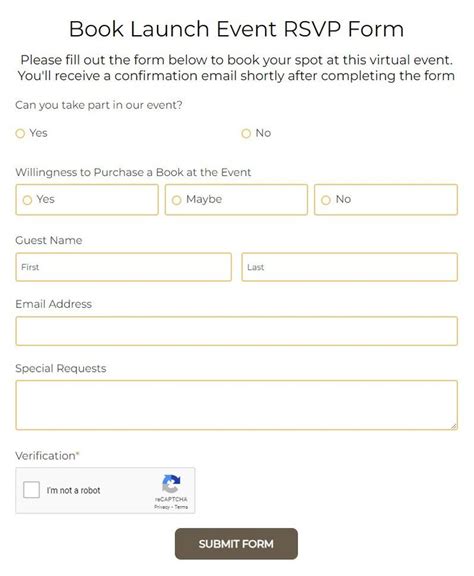Click the Special Requests label
This screenshot has width=474, height=576.
pyautogui.click(x=61, y=368)
